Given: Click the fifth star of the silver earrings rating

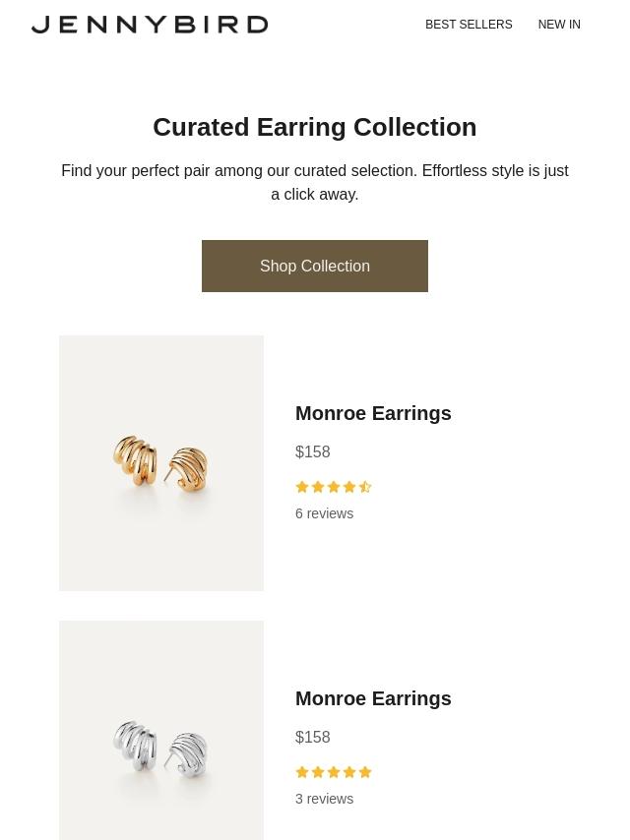Looking at the screenshot, I should (x=365, y=772).
